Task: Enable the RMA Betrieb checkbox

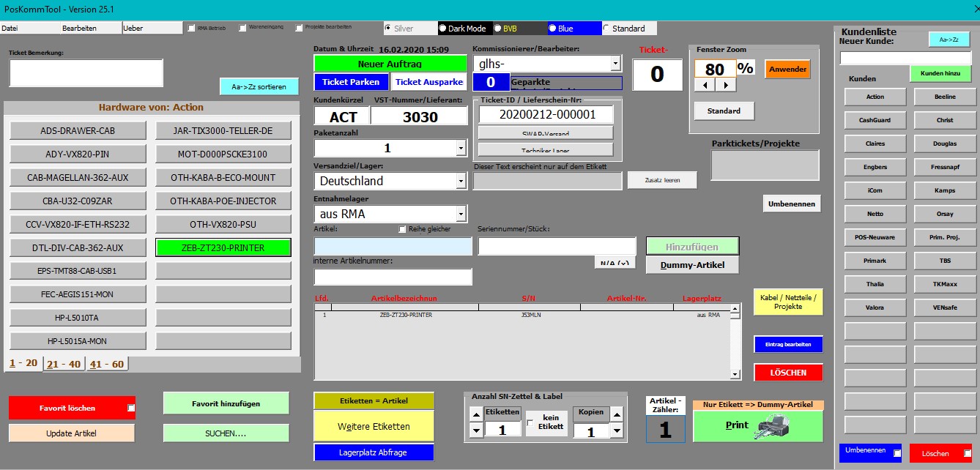Action: [x=192, y=29]
